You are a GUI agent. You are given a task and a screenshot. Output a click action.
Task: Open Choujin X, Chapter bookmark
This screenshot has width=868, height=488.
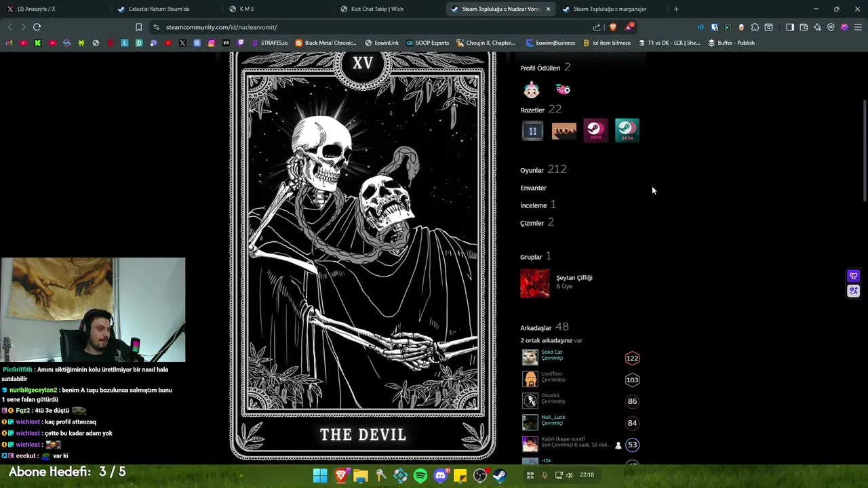(x=486, y=43)
